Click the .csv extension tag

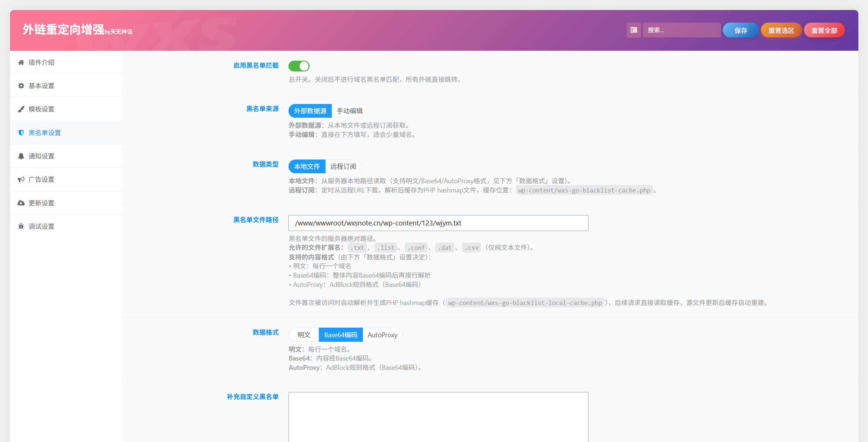tap(471, 248)
